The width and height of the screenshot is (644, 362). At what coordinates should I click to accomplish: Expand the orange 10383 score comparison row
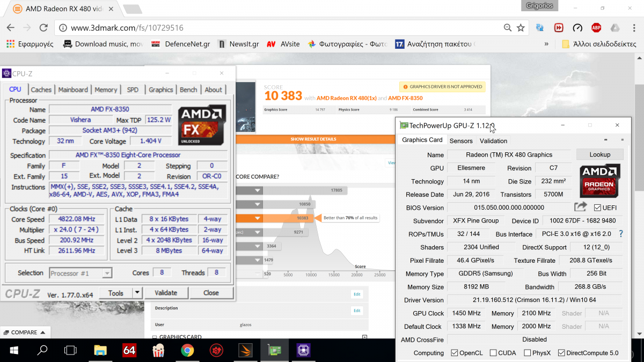pyautogui.click(x=258, y=218)
